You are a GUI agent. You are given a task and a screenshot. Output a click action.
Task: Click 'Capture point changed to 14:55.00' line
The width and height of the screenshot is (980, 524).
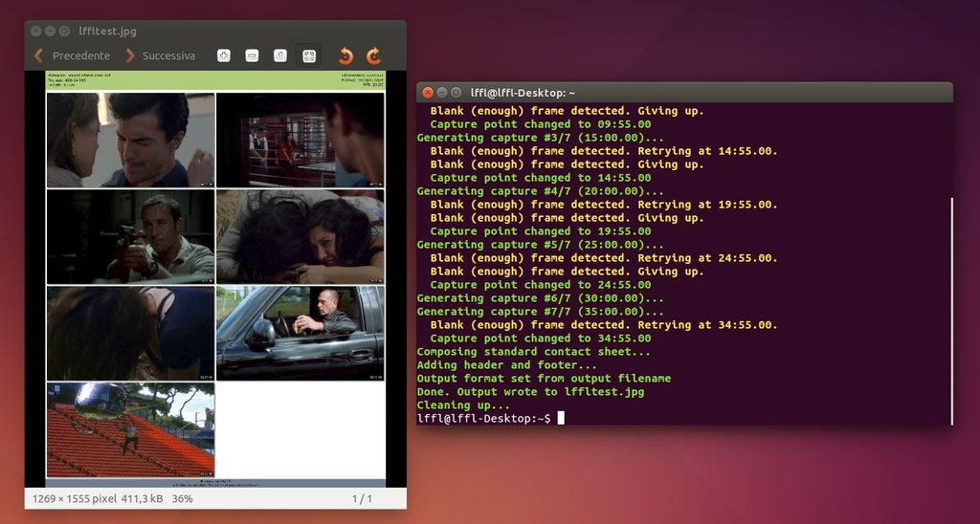[541, 178]
